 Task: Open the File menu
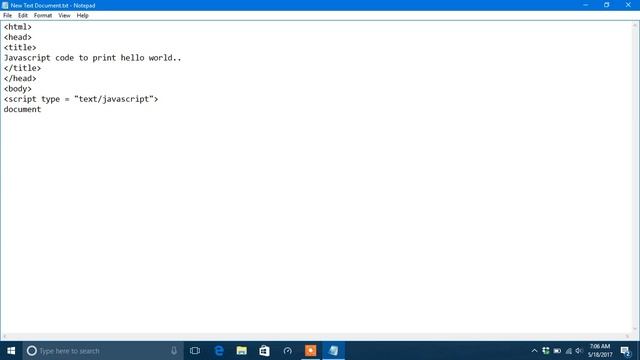coord(7,16)
